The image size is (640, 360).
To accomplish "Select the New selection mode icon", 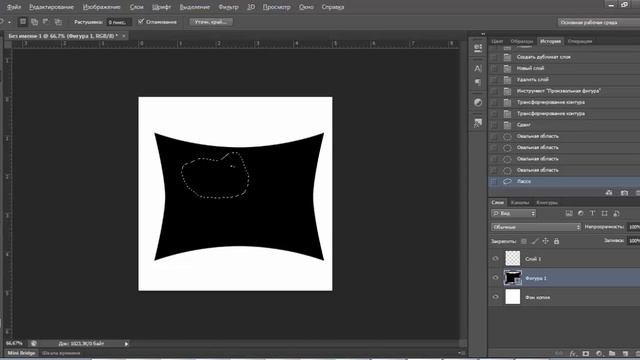I will point(23,22).
